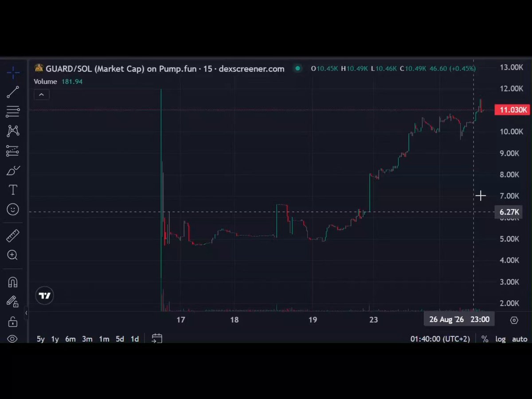Set range to 1m
Viewport: 532px width, 399px height.
[x=104, y=339]
